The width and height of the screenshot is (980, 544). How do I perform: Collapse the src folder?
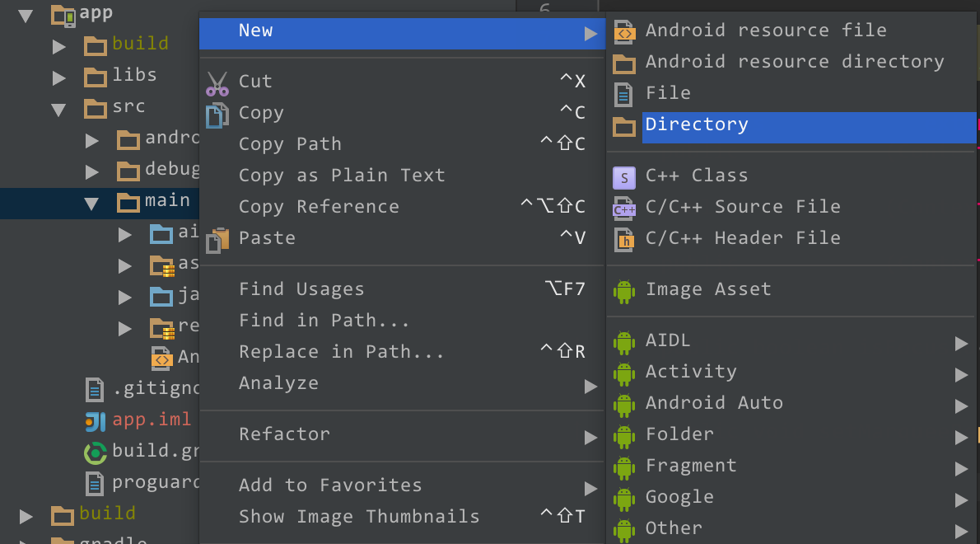[58, 110]
